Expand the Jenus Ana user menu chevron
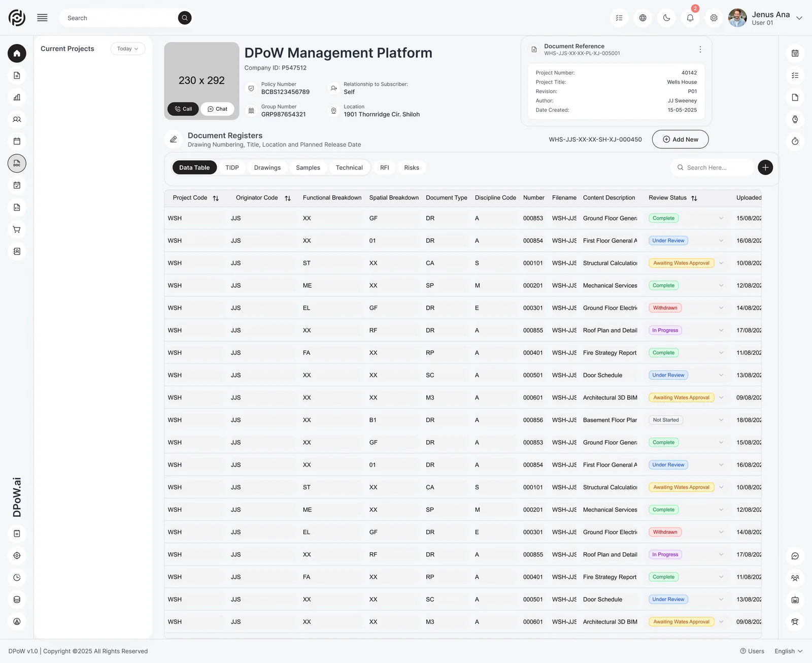This screenshot has height=663, width=812. click(x=799, y=18)
